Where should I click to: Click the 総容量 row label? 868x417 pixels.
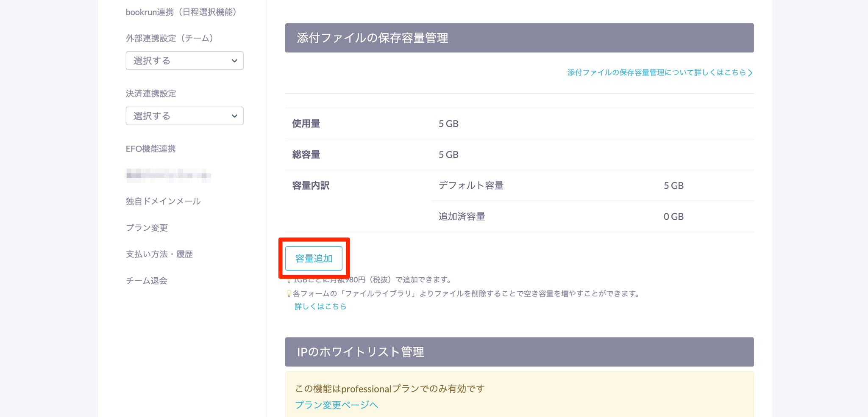306,155
